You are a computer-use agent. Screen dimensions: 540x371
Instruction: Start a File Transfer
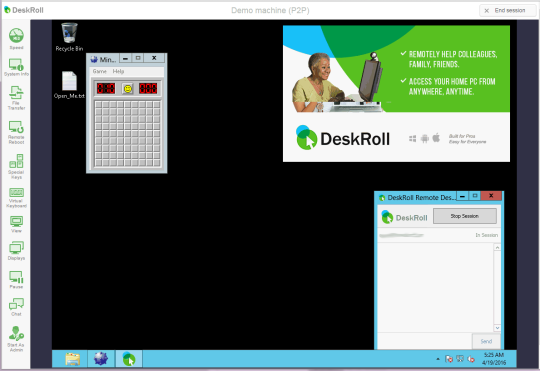click(16, 98)
